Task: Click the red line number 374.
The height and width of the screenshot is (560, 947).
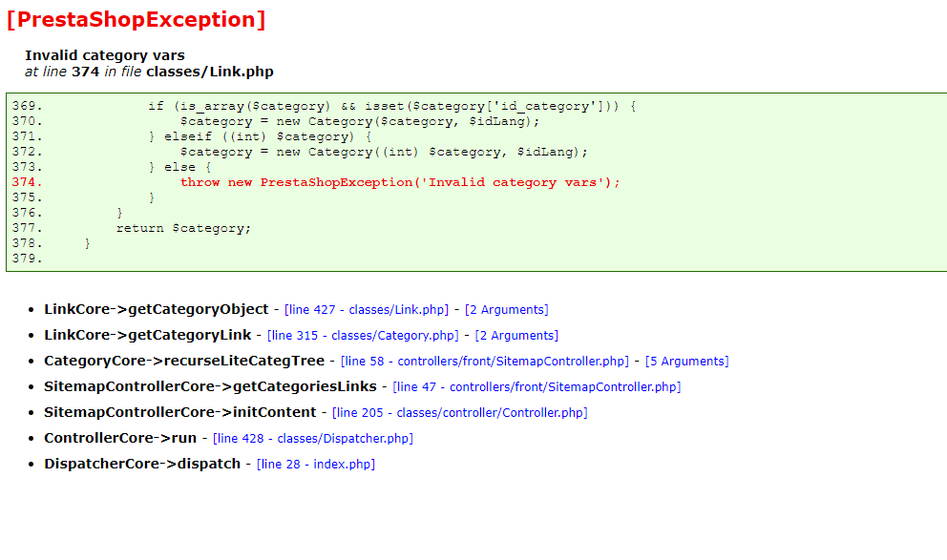Action: (x=27, y=182)
